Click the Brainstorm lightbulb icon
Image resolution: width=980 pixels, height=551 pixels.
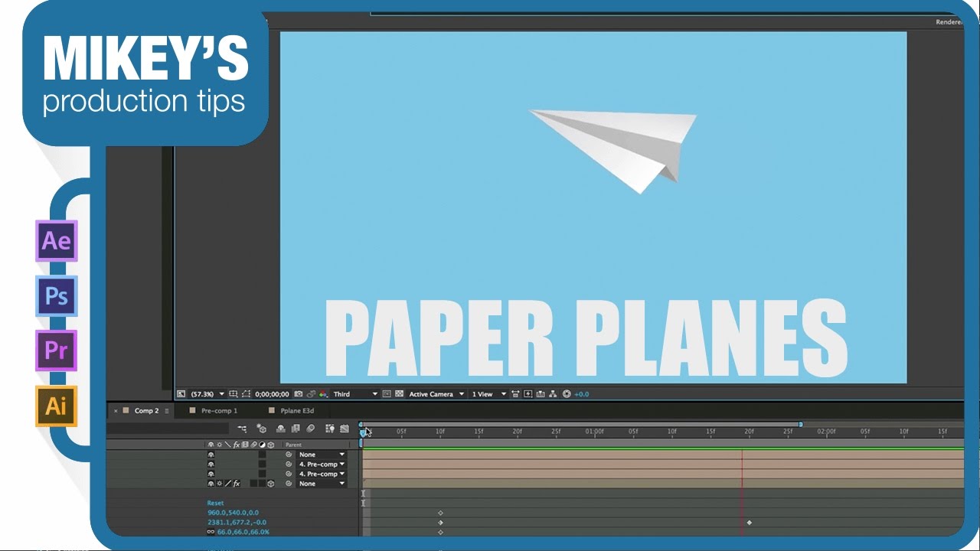coord(330,429)
